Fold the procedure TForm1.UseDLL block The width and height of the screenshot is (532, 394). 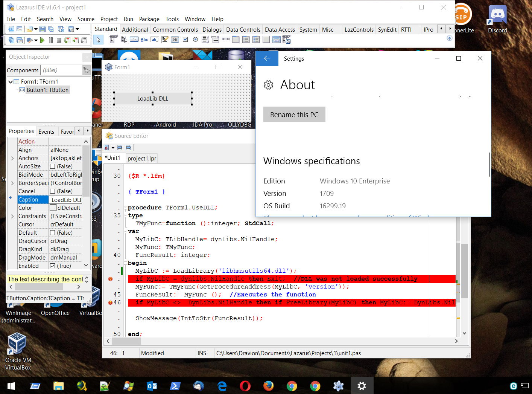point(125,208)
